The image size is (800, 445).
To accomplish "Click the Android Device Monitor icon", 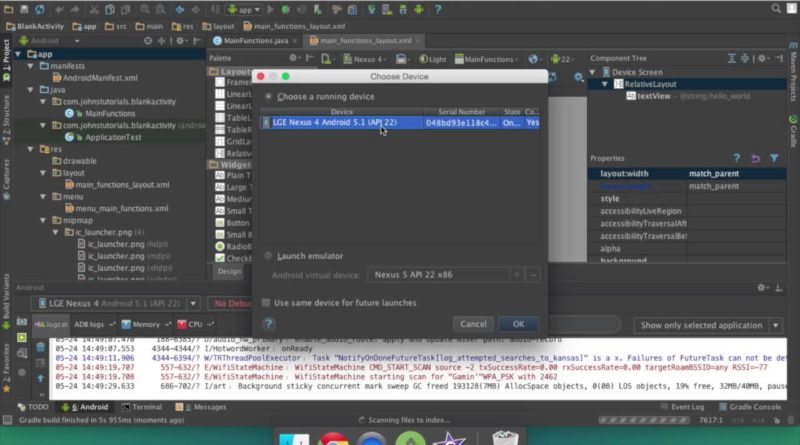I will 419,9.
